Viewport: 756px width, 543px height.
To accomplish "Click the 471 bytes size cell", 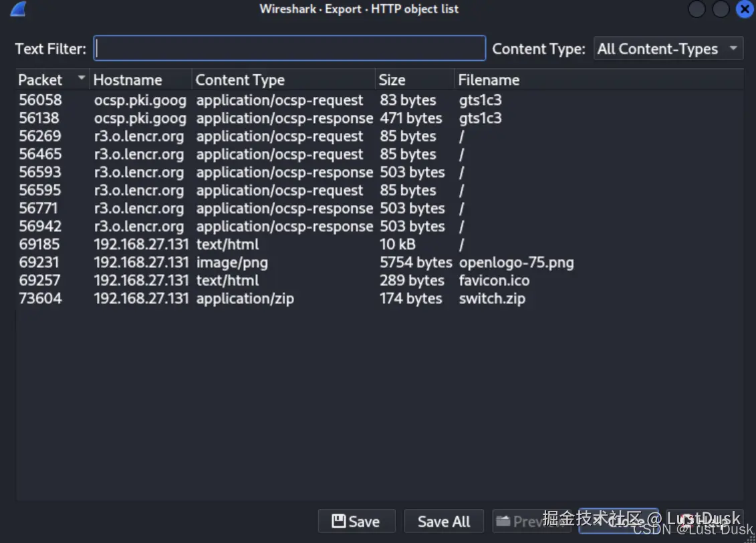I will pos(411,118).
